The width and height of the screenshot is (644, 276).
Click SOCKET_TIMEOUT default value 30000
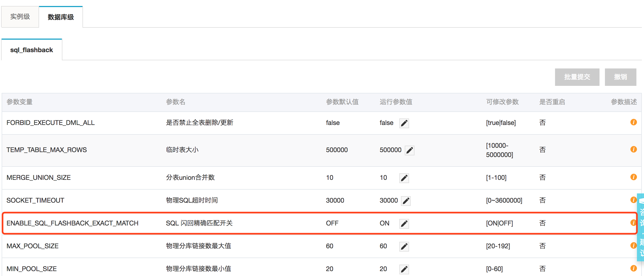pos(335,200)
